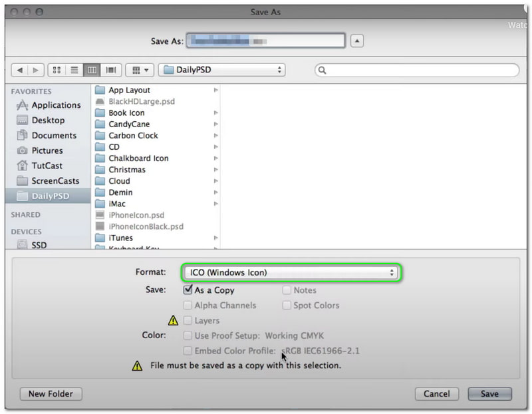
Task: Expand Carbon Clock folder arrow
Action: (215, 136)
